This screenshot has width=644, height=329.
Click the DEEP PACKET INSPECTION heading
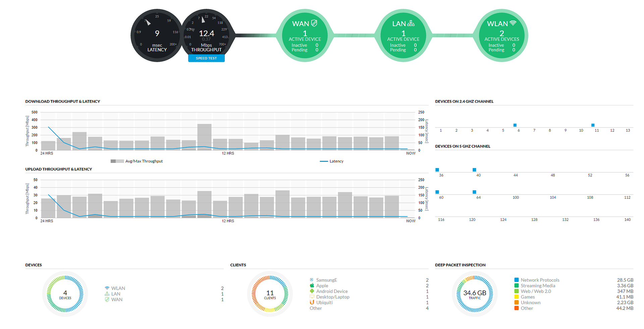pyautogui.click(x=460, y=265)
